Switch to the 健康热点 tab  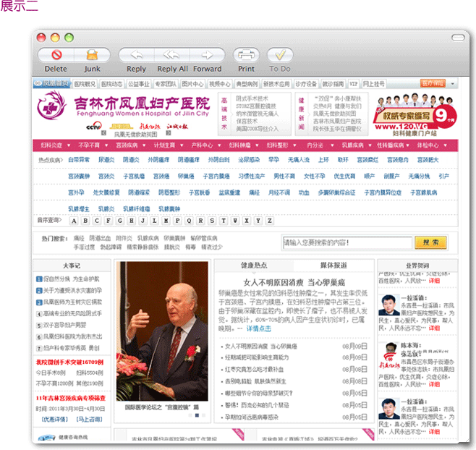coord(254,266)
